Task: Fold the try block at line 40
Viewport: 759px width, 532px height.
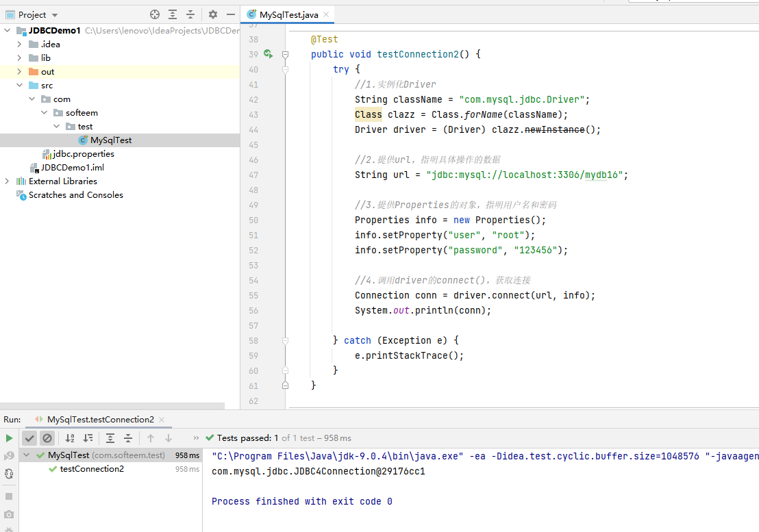Action: tap(285, 70)
